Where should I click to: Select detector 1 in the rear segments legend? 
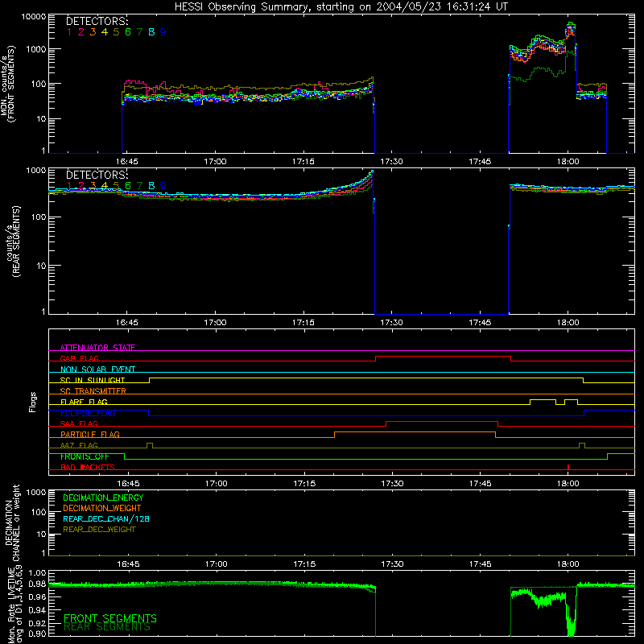click(69, 186)
